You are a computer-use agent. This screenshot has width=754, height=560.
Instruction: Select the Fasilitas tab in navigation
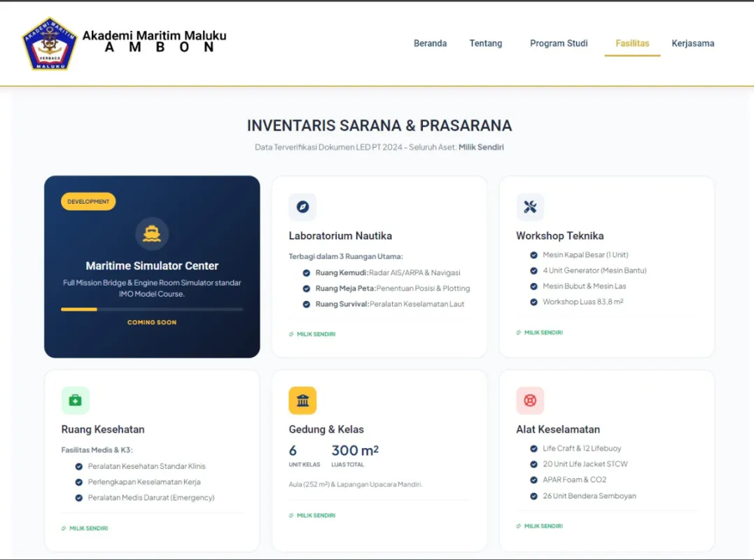point(632,43)
